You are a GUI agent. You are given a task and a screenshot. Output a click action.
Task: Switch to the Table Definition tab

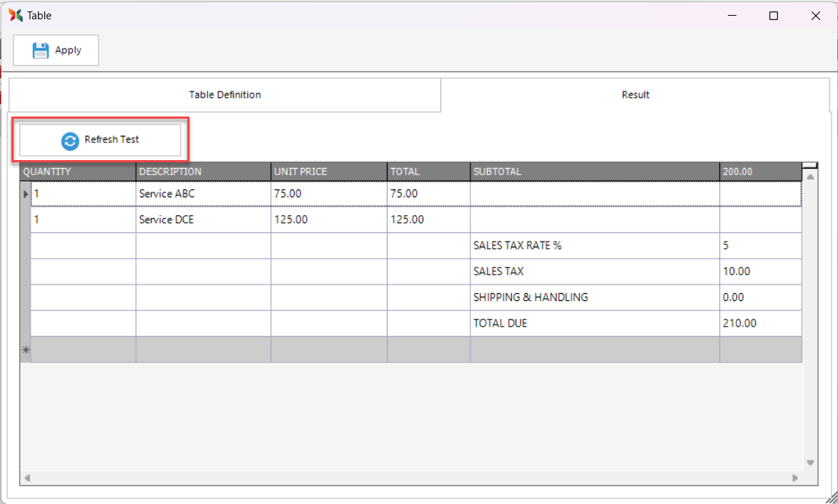click(225, 95)
